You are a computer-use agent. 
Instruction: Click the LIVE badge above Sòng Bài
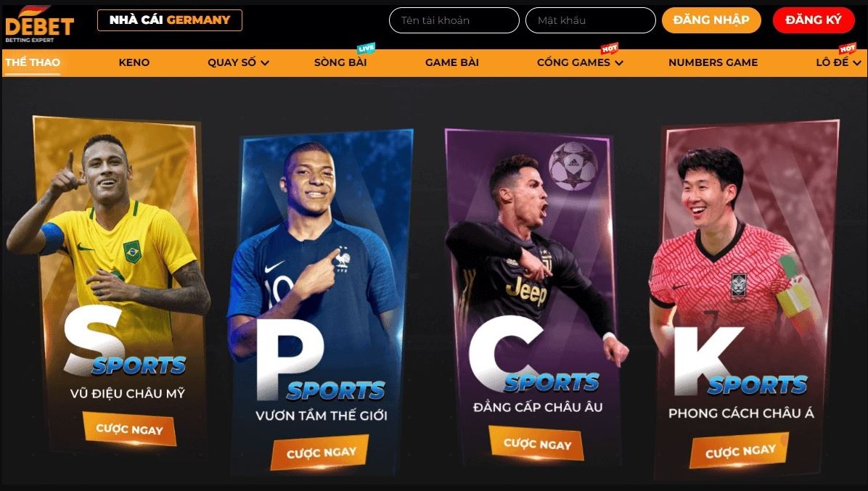[x=366, y=49]
